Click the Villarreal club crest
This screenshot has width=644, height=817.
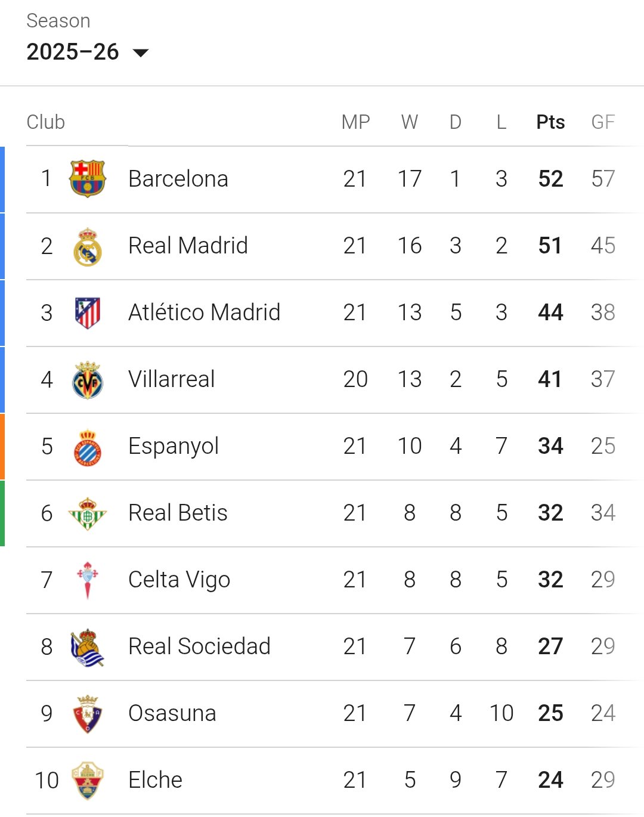87,380
